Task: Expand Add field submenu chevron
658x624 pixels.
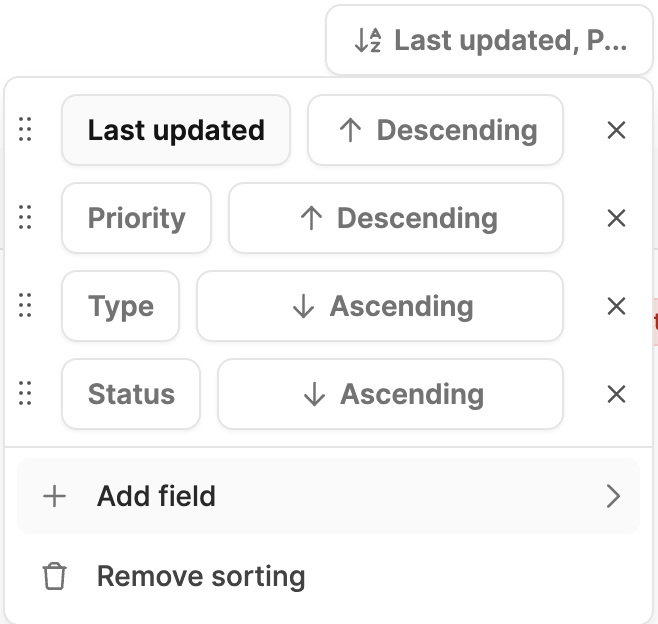Action: [613, 496]
